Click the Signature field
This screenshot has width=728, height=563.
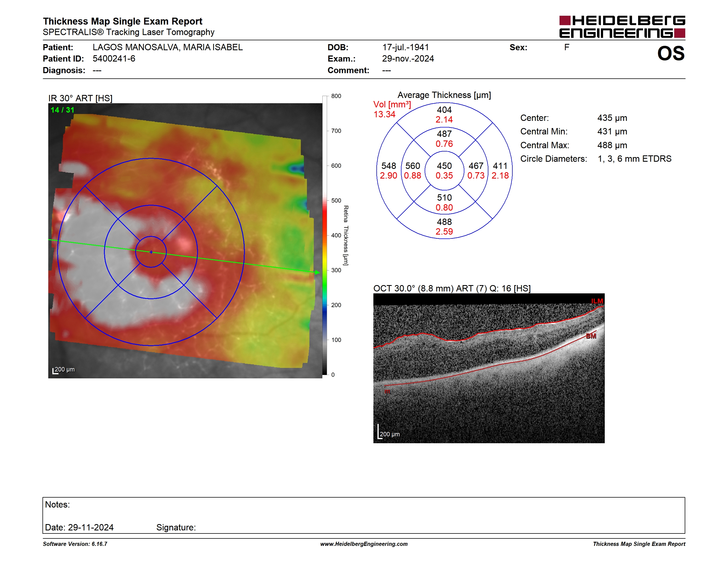(176, 528)
